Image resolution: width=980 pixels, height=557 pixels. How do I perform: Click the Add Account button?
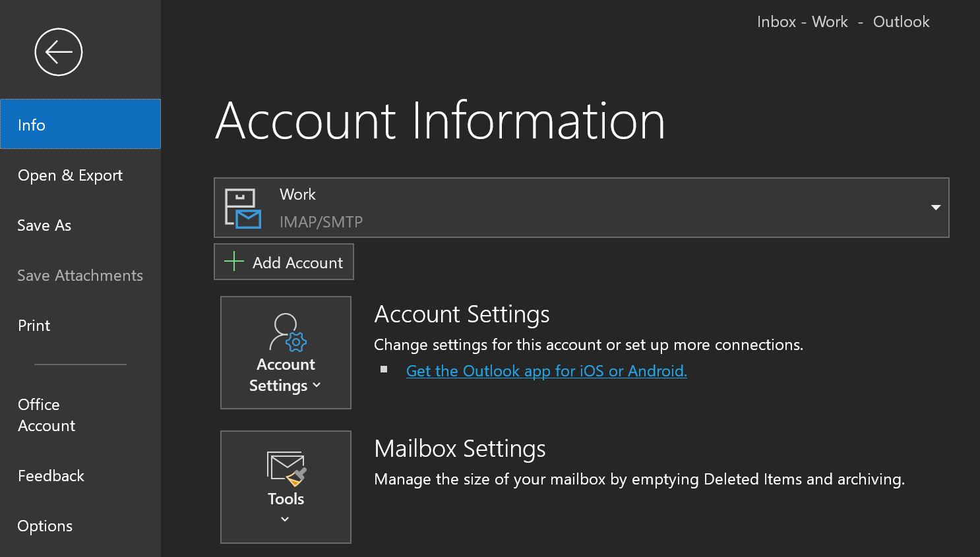pyautogui.click(x=284, y=262)
